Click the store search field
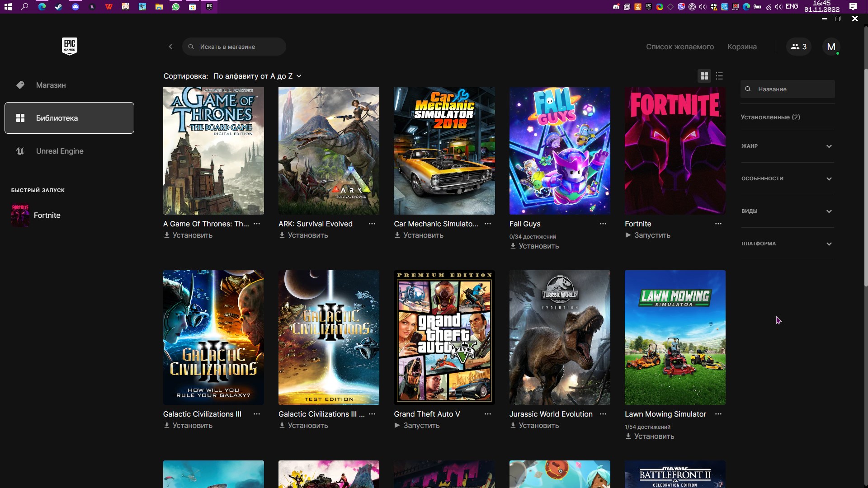The image size is (868, 488). coord(234,47)
